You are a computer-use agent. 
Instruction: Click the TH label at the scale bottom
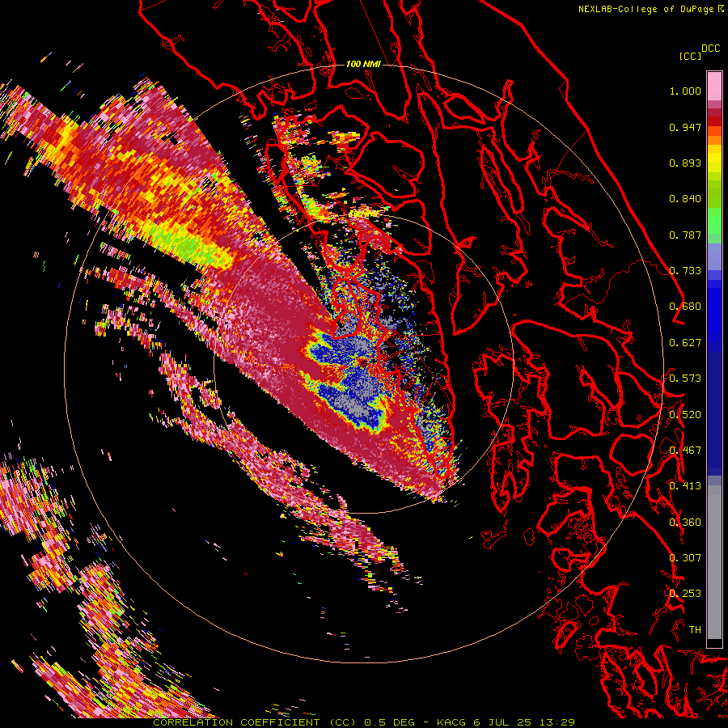(x=695, y=630)
